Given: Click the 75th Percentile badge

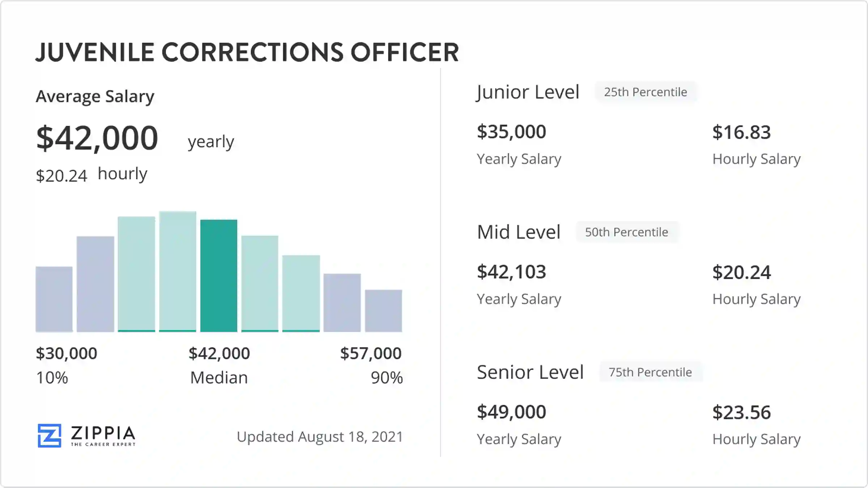Looking at the screenshot, I should [650, 372].
